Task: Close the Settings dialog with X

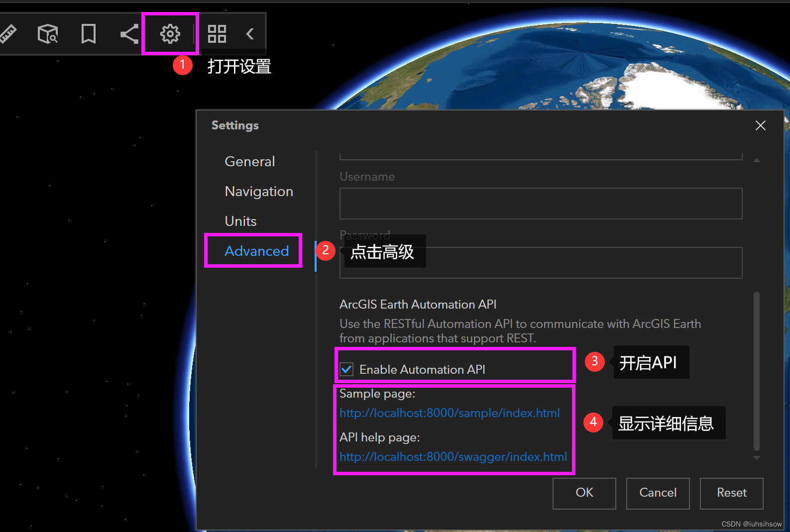Action: 760,125
